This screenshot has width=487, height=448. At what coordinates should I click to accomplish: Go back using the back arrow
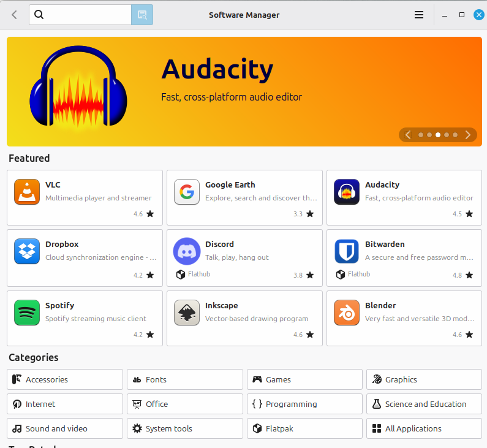click(14, 15)
